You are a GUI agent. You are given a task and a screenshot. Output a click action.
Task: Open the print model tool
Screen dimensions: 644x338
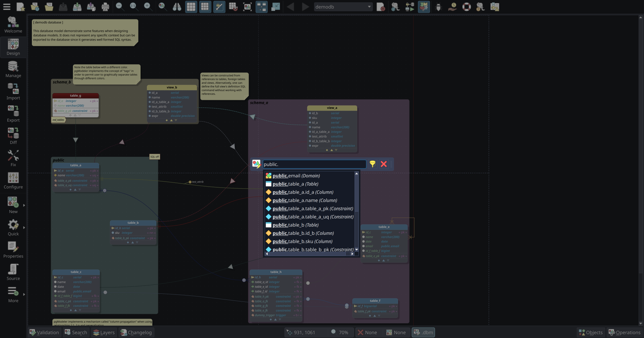click(x=105, y=7)
